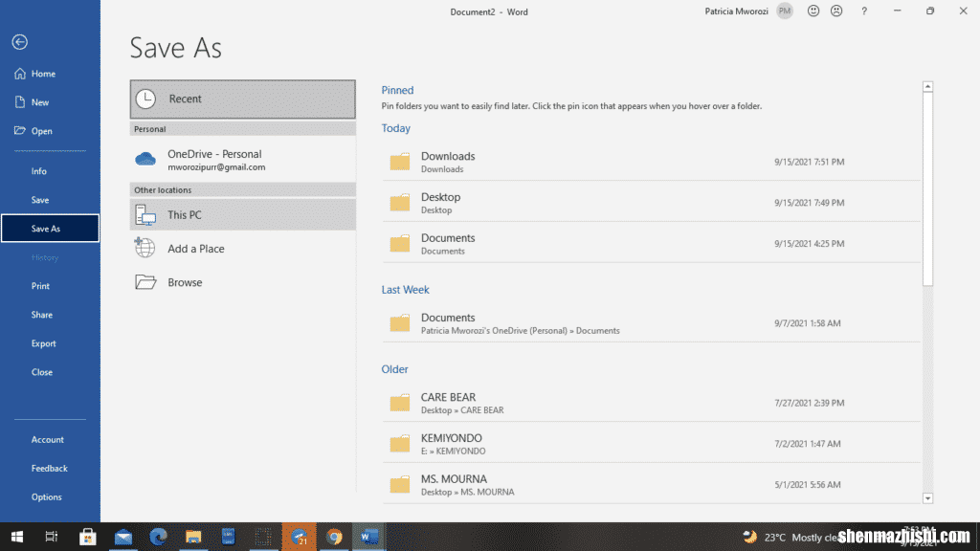Click the Add a Place globe icon

[145, 248]
